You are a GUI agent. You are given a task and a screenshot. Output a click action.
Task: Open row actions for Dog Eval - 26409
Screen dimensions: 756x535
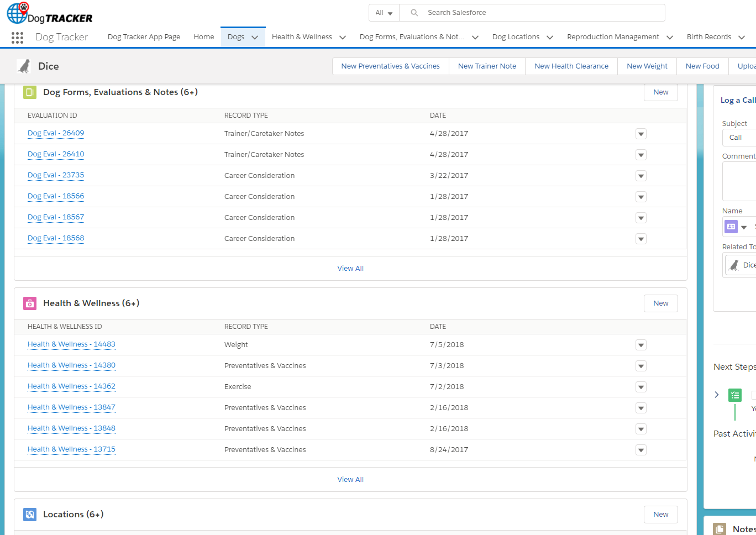[641, 134]
